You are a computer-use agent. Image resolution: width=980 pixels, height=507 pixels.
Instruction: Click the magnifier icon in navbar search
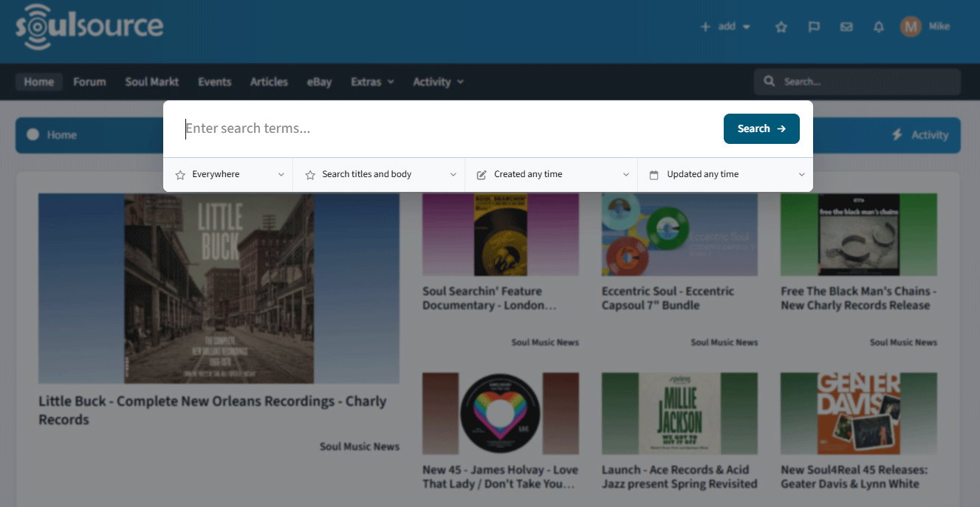point(770,81)
